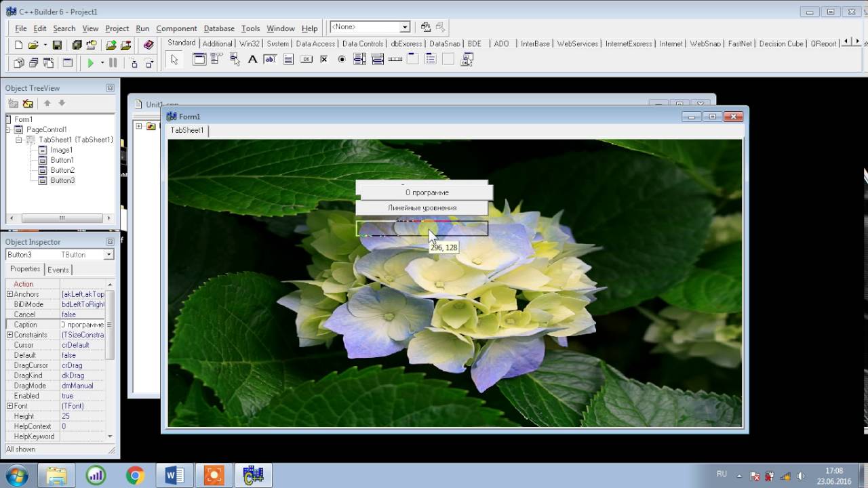The width and height of the screenshot is (868, 488).
Task: Pick the MainMenu component
Action: (217, 60)
